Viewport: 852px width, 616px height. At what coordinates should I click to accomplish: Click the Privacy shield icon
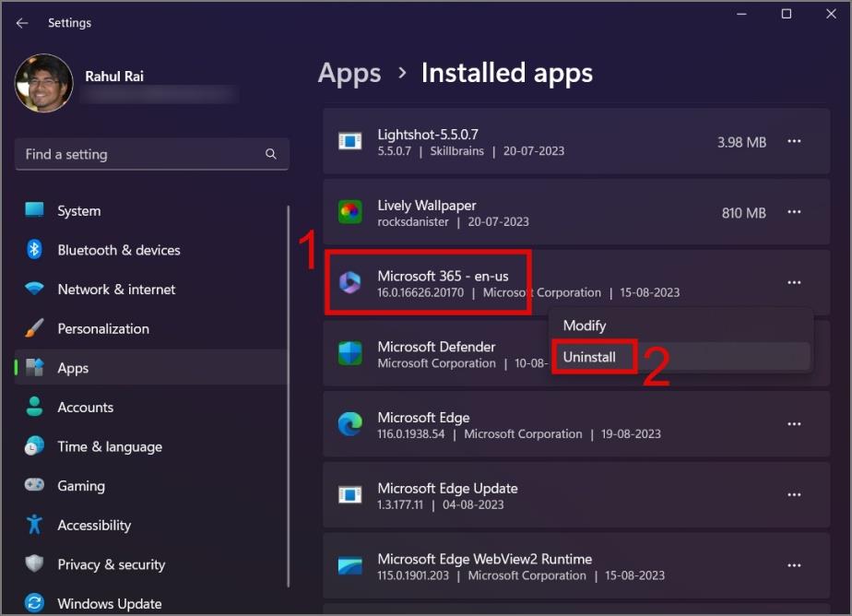(x=34, y=563)
